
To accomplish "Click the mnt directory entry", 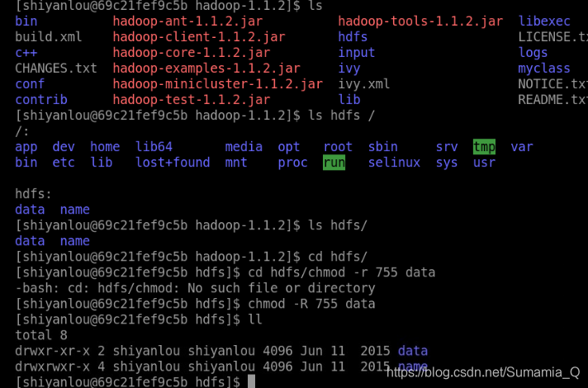I will 236,163.
